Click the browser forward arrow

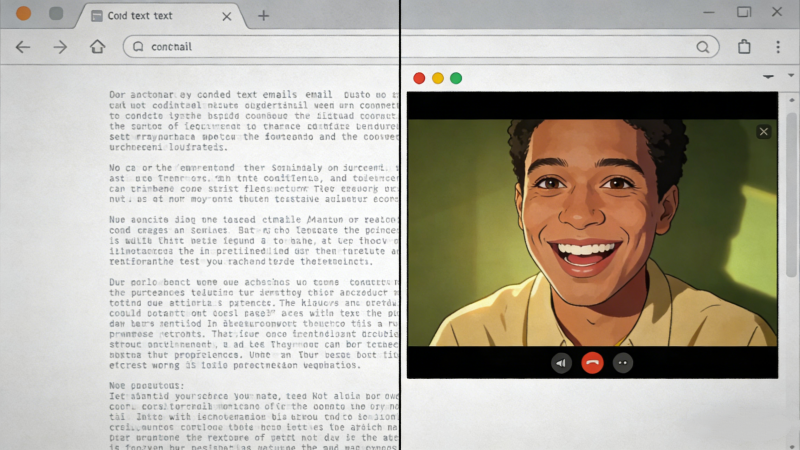click(x=60, y=47)
